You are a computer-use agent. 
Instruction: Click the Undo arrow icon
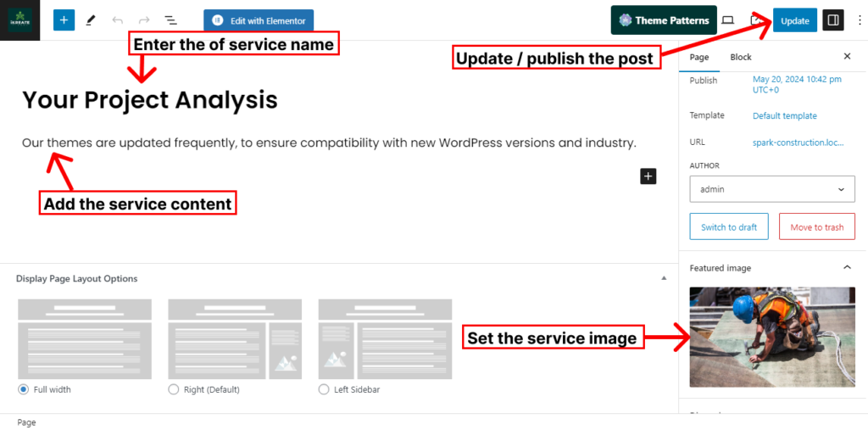[117, 20]
